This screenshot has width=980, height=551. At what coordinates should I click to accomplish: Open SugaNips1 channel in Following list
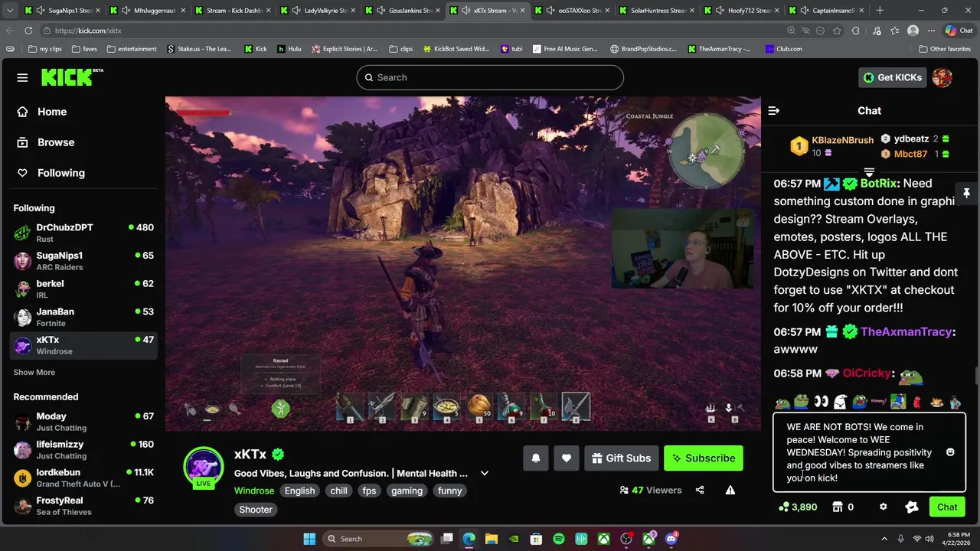pos(83,261)
